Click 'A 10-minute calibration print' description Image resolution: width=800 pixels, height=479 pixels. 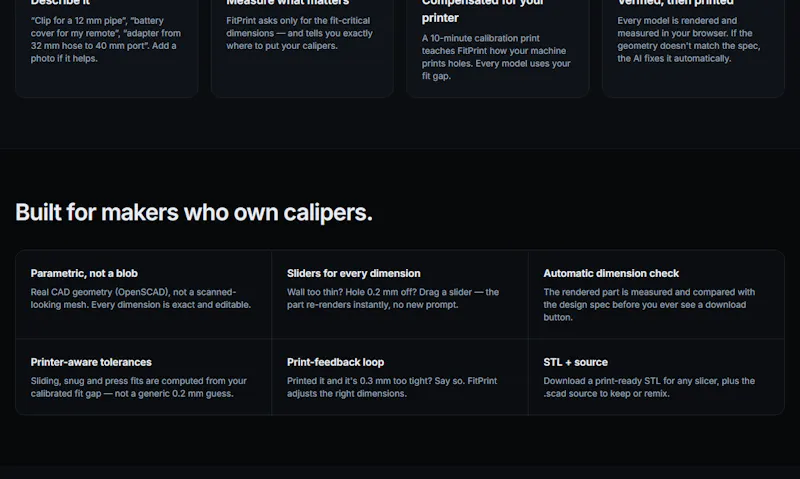point(496,57)
